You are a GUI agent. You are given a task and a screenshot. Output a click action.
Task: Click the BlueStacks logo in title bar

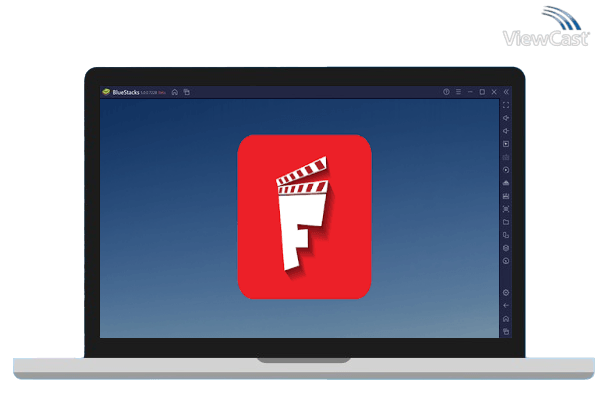(106, 92)
